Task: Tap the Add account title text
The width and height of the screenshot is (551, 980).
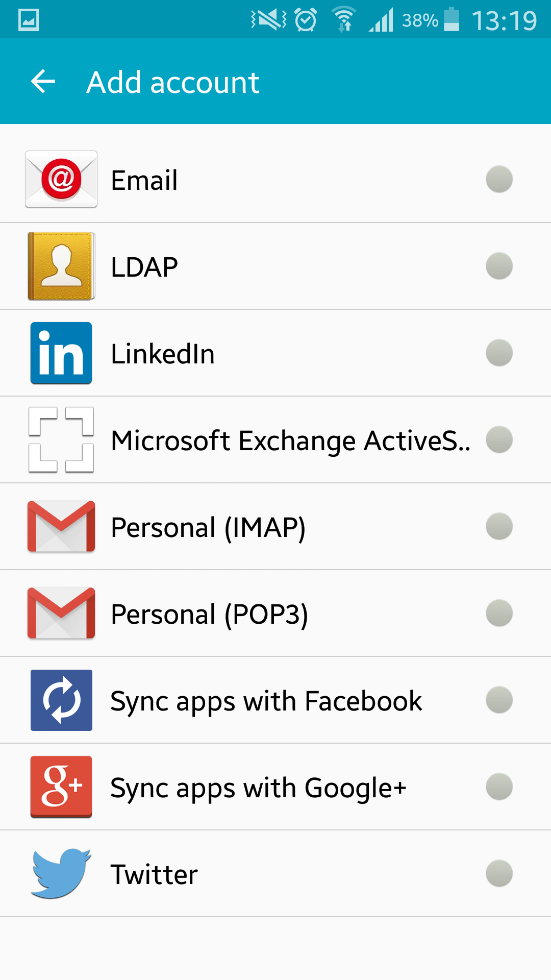Action: click(x=173, y=82)
